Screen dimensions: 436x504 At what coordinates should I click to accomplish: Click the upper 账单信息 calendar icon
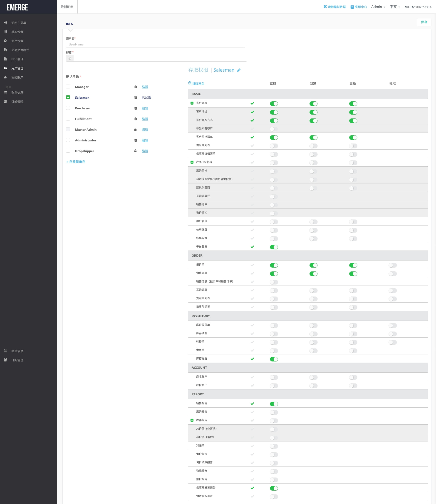(5, 92)
